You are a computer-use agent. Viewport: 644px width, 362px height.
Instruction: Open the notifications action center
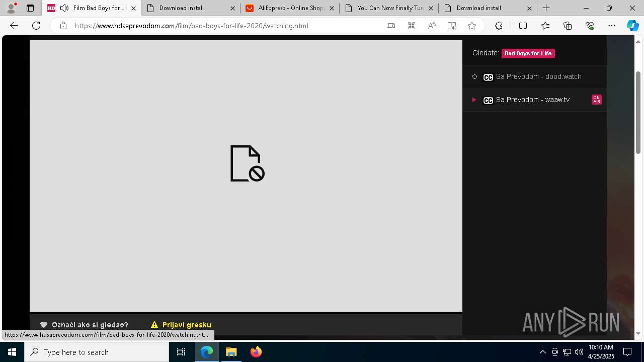click(x=627, y=352)
